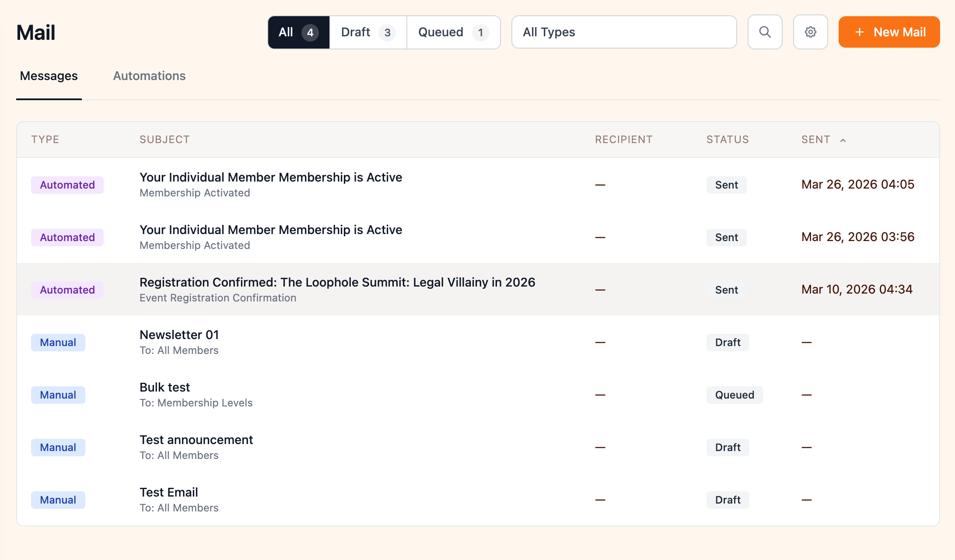This screenshot has width=955, height=560.
Task: Switch to the Messages tab
Action: point(49,76)
